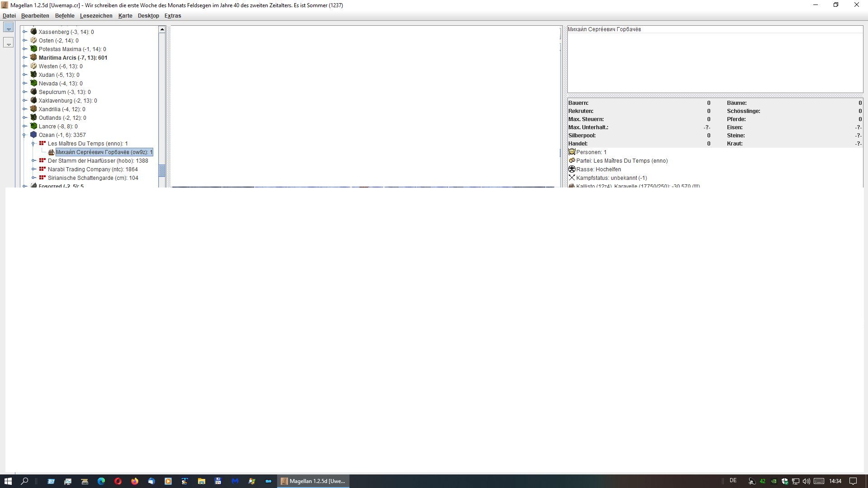Screen dimensions: 868x488
Task: Open the Lesezeichen menu
Action: coord(96,16)
